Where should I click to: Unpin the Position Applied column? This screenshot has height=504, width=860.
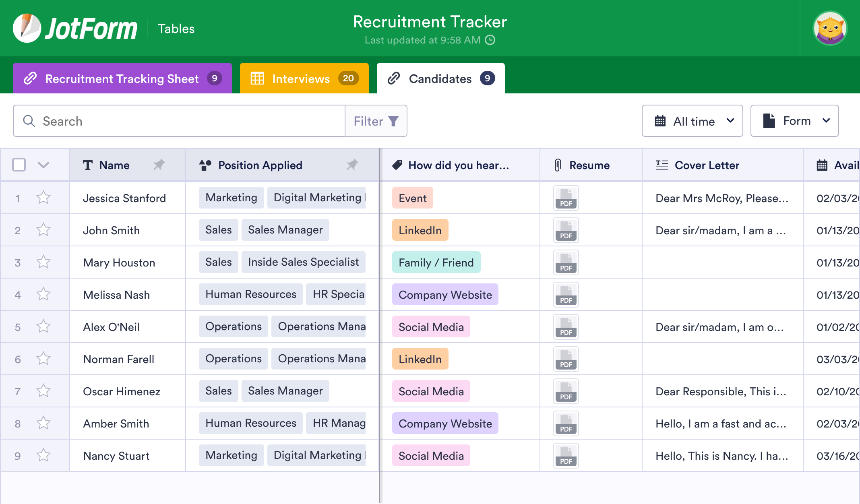(352, 165)
